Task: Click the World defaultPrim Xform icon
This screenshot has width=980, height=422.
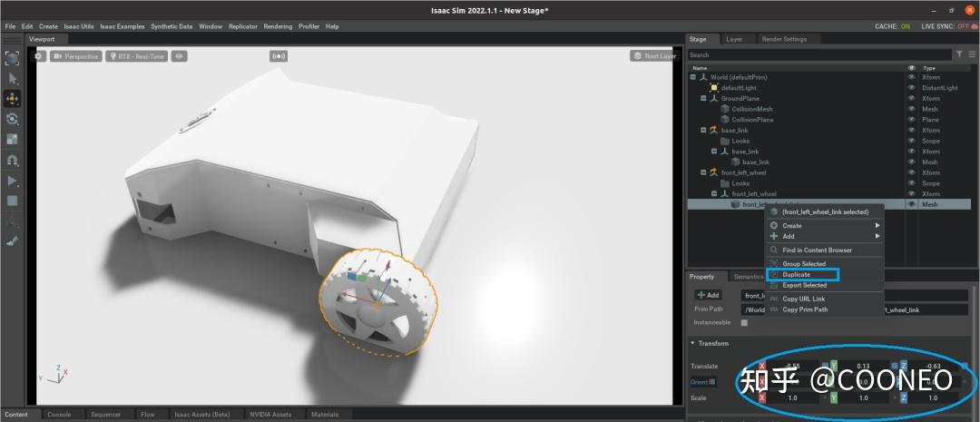Action: [x=703, y=77]
